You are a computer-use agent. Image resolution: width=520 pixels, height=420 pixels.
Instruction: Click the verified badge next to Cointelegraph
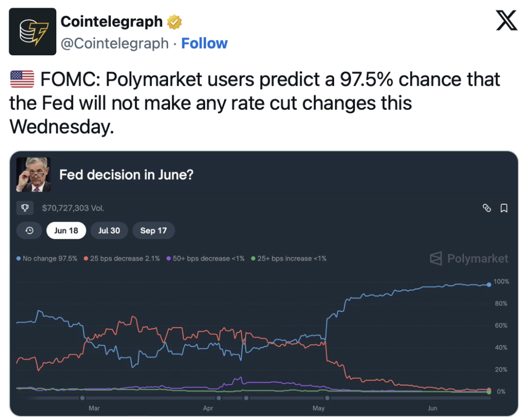click(x=174, y=22)
